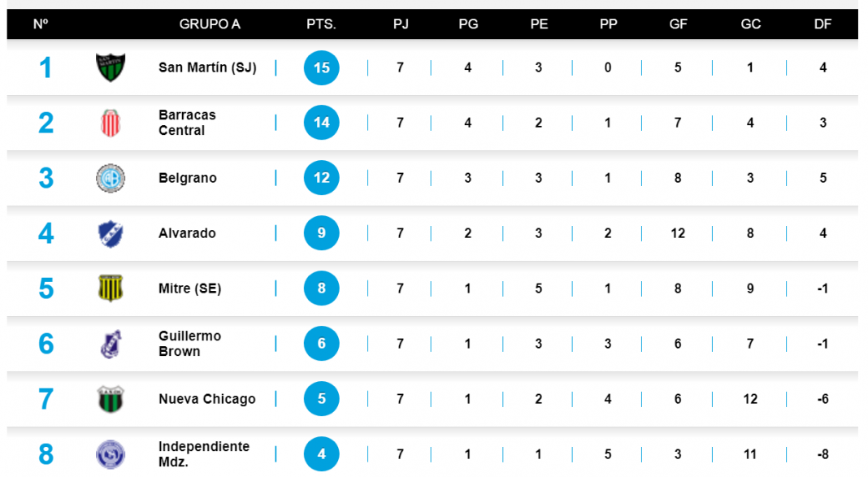Screen dimensions: 868x477
Task: Click the Guillermo Brown club crest
Action: pyautogui.click(x=110, y=344)
